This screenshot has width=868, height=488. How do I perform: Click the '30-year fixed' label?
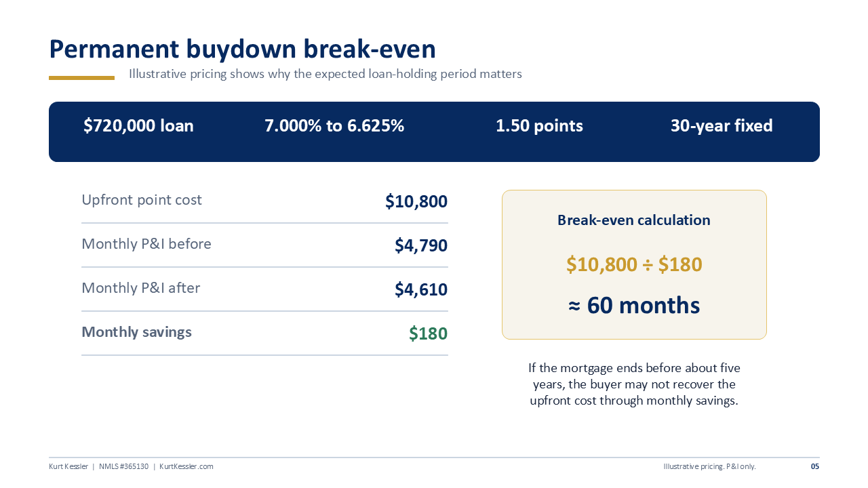coord(722,126)
